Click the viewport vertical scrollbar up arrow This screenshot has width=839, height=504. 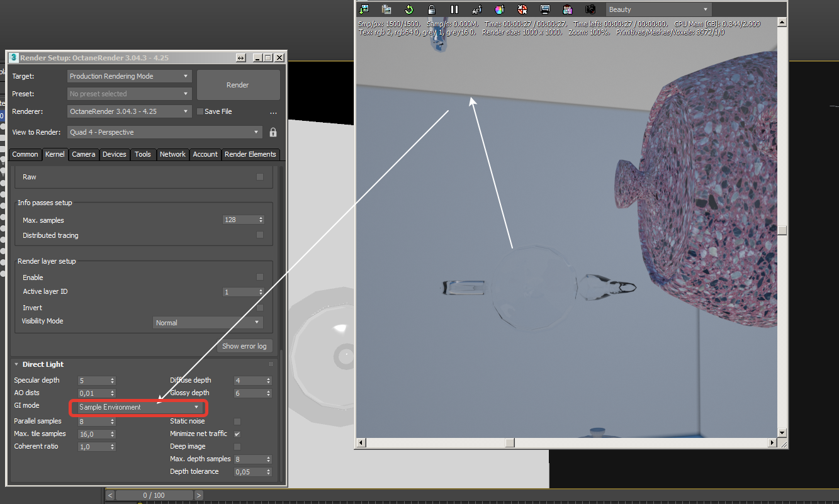click(x=782, y=23)
